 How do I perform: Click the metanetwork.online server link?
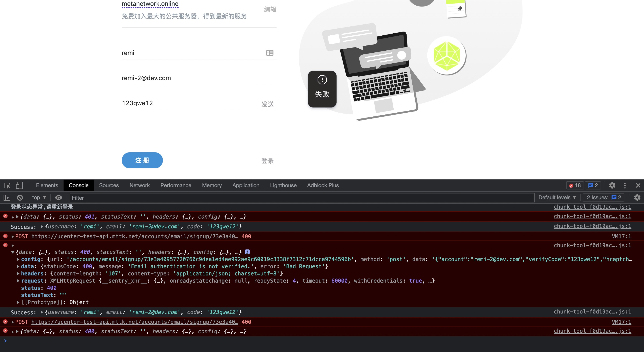click(150, 4)
